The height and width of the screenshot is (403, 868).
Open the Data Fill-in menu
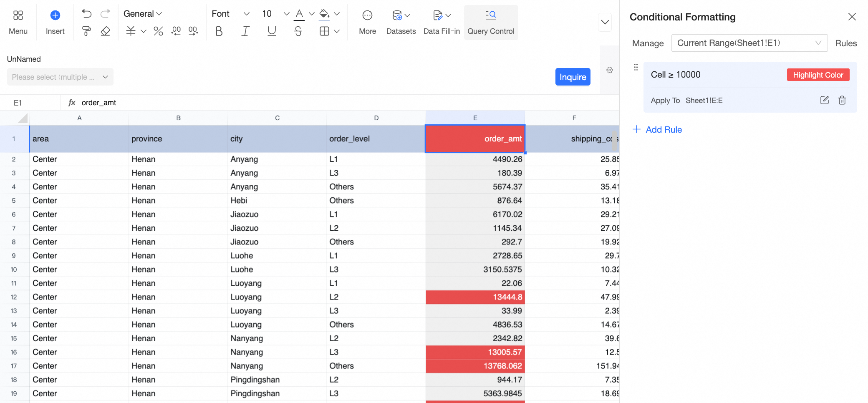442,23
